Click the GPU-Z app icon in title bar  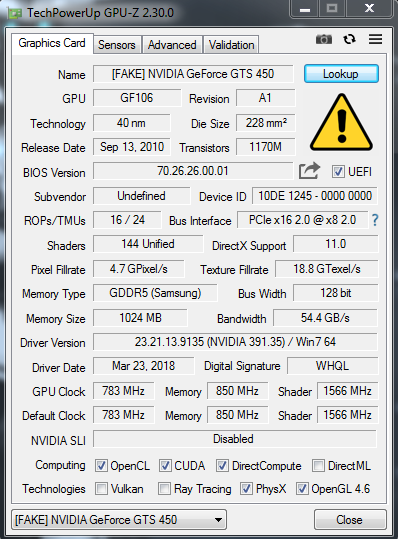14,13
